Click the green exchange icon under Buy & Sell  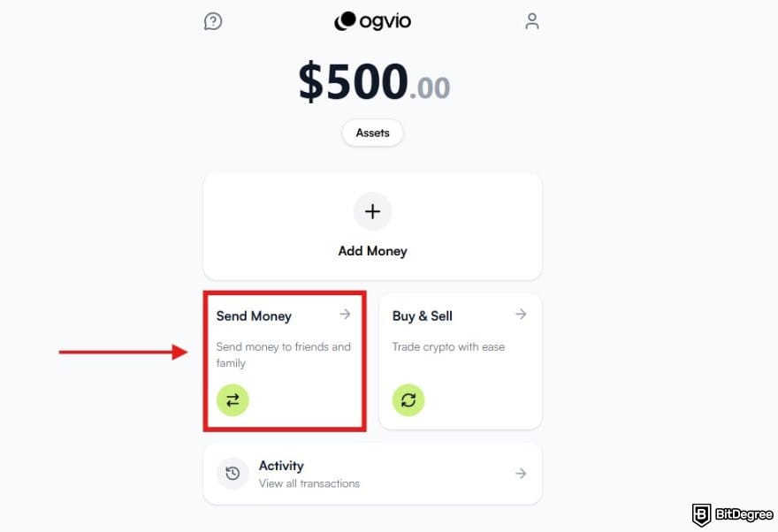[408, 399]
